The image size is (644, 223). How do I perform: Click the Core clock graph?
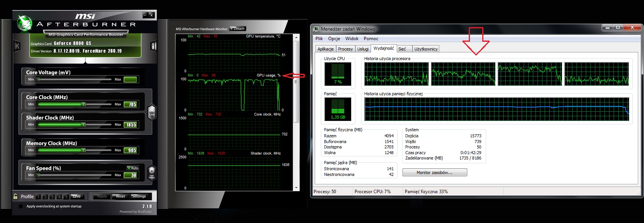(234, 133)
